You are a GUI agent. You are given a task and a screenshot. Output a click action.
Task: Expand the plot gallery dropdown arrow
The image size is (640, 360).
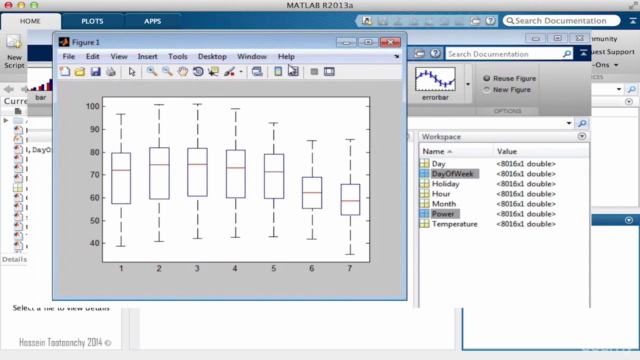pos(468,84)
